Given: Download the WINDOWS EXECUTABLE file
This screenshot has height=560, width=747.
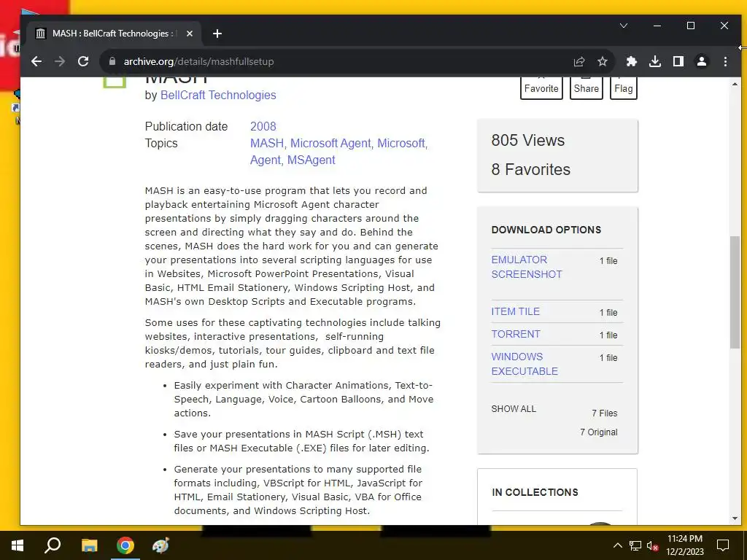Looking at the screenshot, I should [x=524, y=364].
